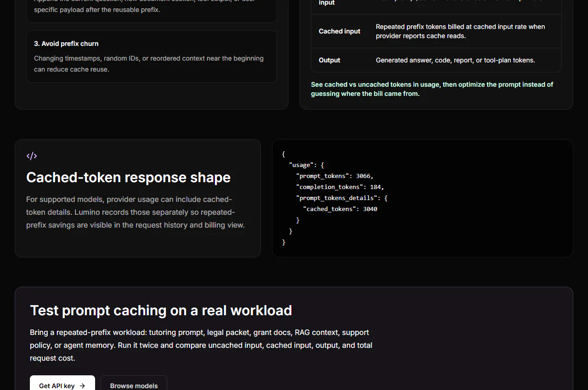Image resolution: width=588 pixels, height=390 pixels.
Task: Open the Get API key button
Action: (x=62, y=384)
